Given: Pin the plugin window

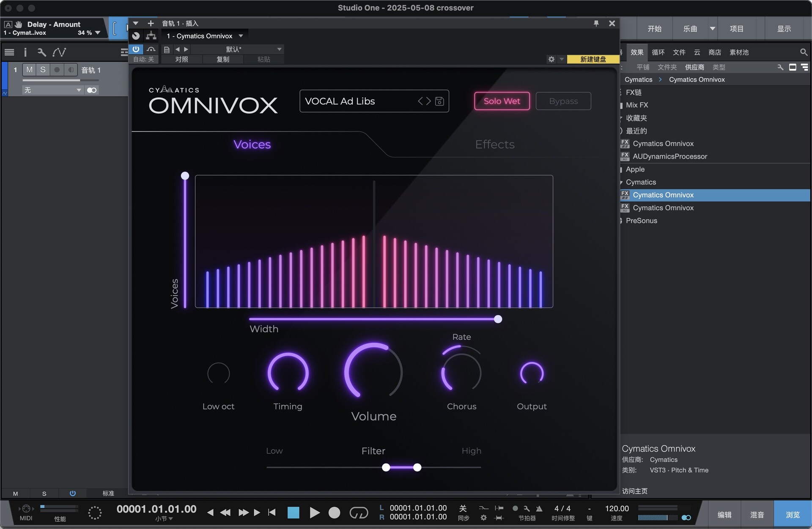Looking at the screenshot, I should coord(596,23).
